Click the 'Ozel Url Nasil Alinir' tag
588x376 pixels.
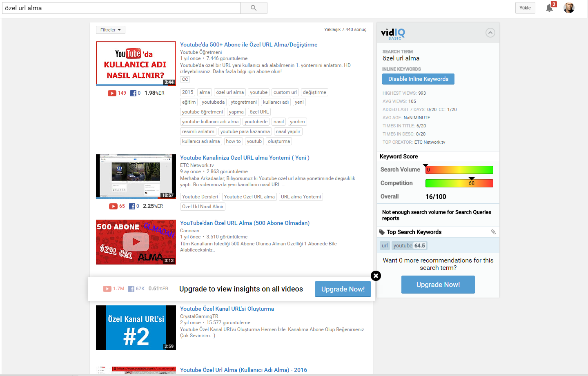pyautogui.click(x=203, y=207)
